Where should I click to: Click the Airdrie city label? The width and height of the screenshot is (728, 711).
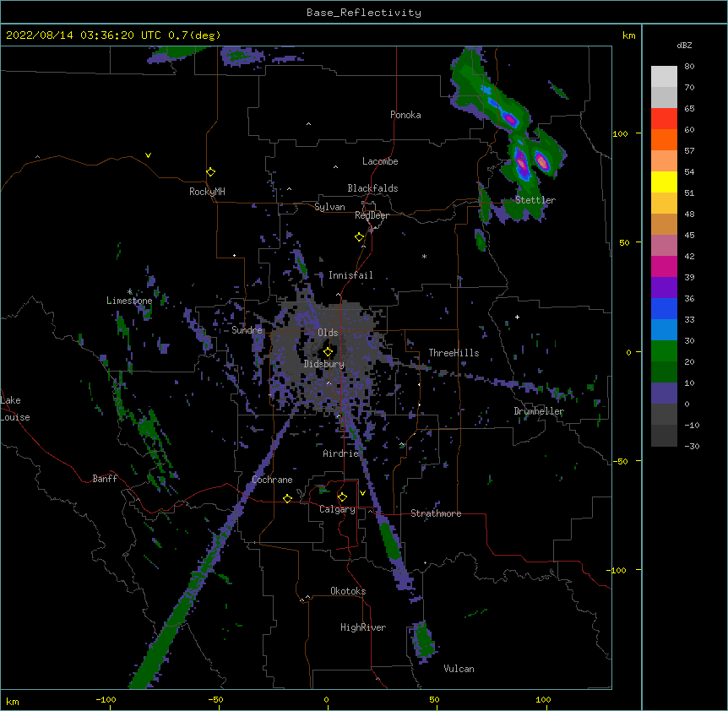click(341, 453)
